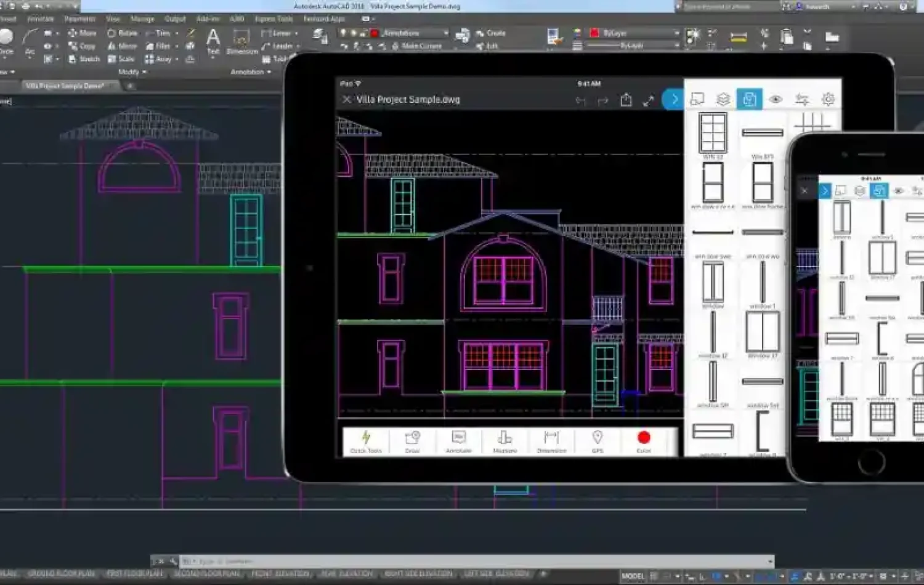
Task: Select the Stretch tool
Action: [84, 59]
